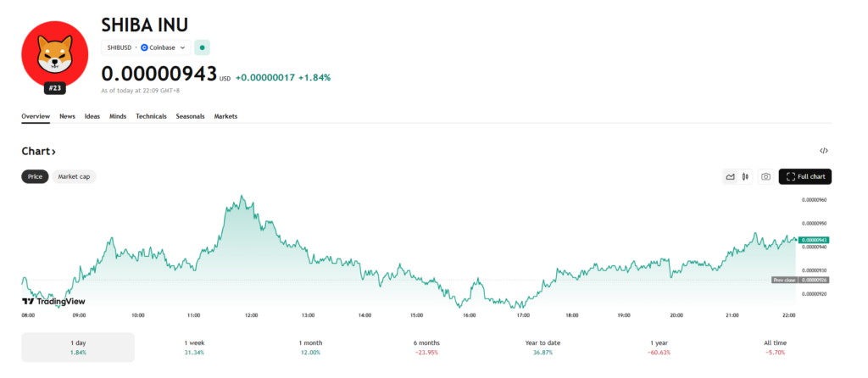Switch to the News tab

coord(67,116)
